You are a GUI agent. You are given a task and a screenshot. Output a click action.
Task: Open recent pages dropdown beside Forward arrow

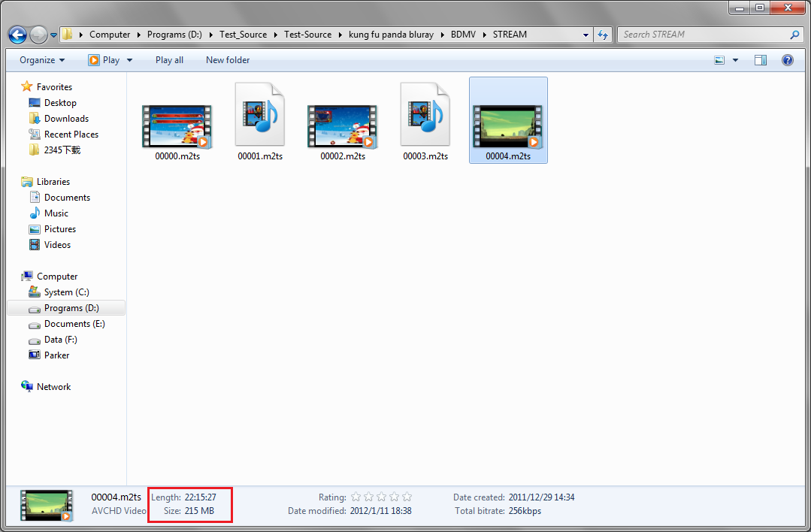(53, 35)
